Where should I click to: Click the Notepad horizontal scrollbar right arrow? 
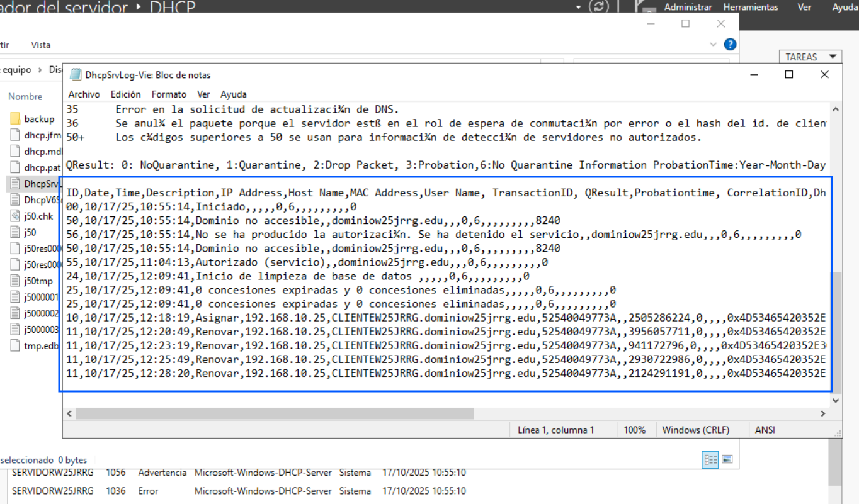point(823,413)
